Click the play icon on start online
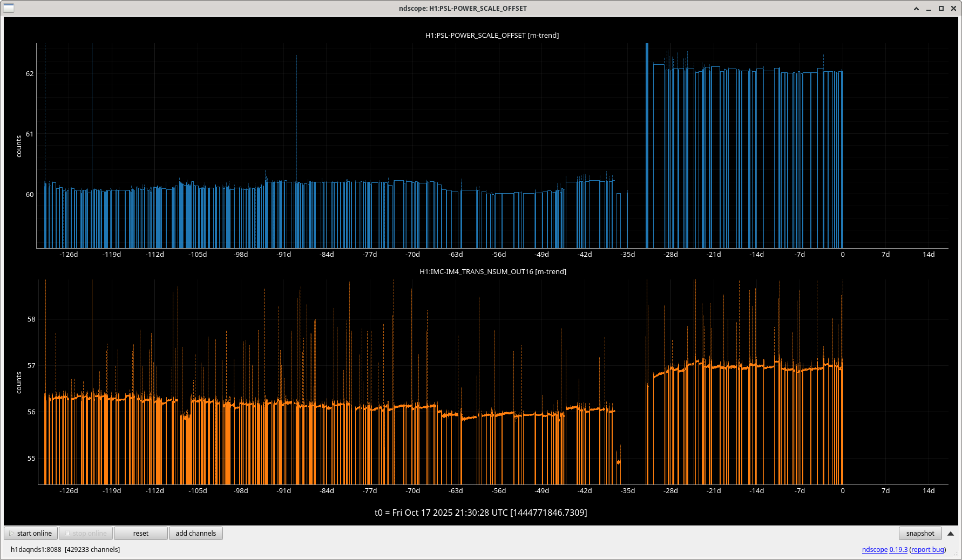Image resolution: width=962 pixels, height=560 pixels. point(11,533)
